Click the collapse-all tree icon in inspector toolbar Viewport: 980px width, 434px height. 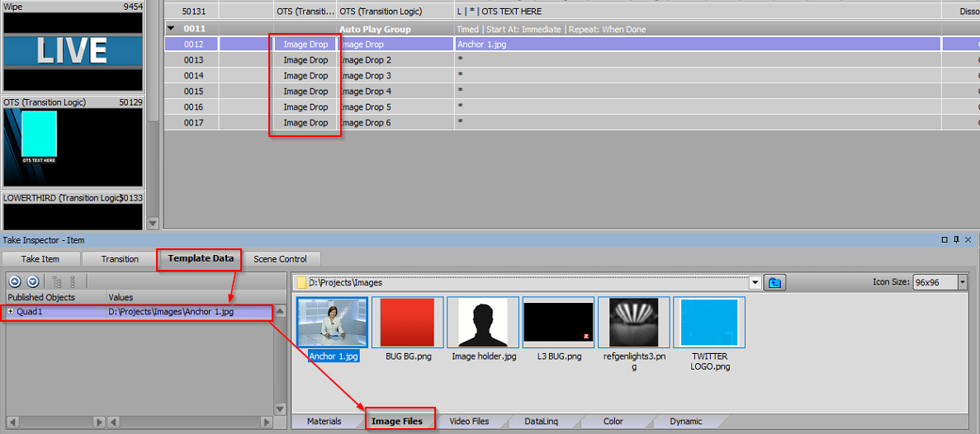pos(73,281)
